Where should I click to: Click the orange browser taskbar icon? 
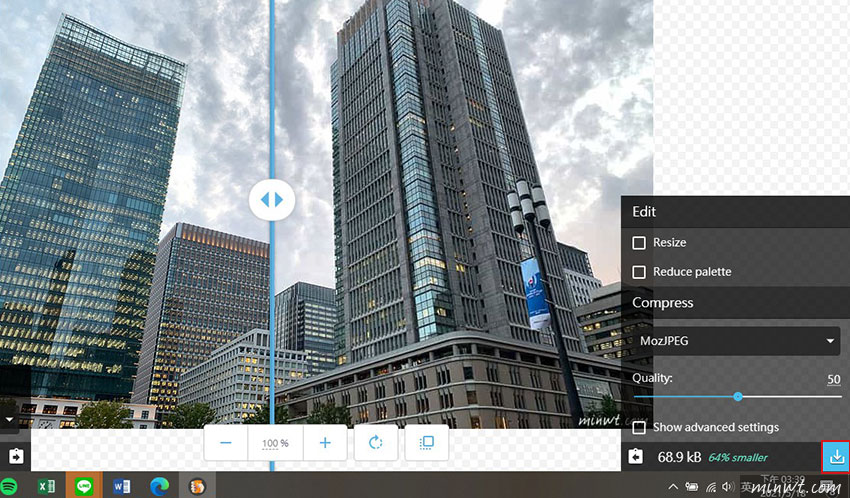(197, 487)
